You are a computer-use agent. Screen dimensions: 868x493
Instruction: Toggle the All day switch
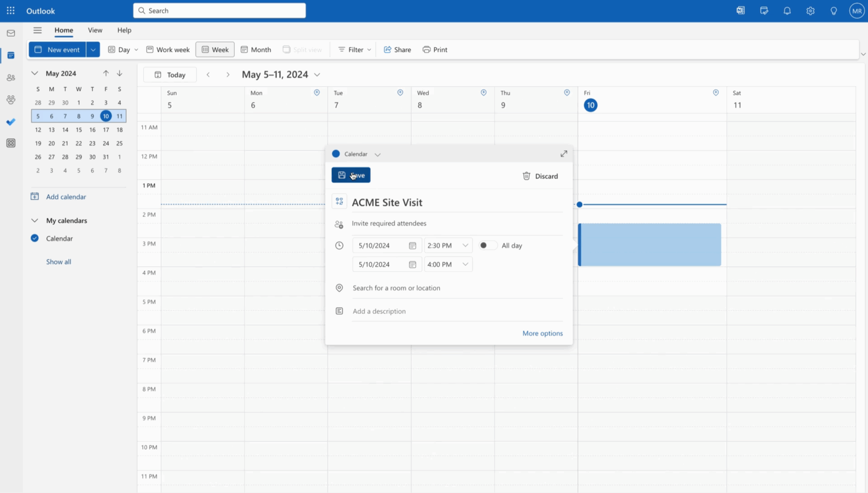click(487, 246)
